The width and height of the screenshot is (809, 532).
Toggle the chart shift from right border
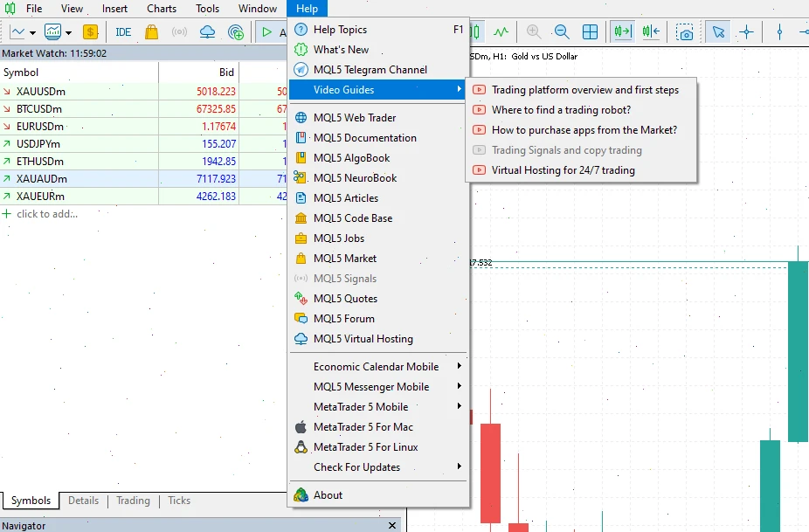[x=649, y=31]
